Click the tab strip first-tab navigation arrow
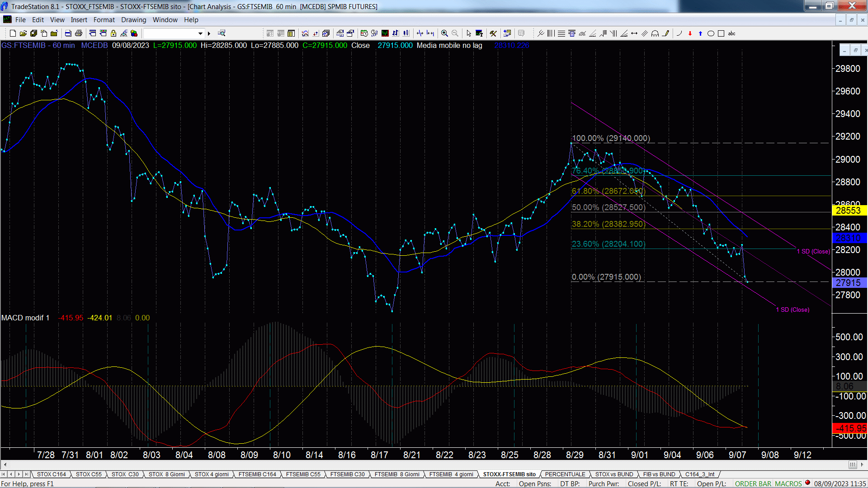Screen dimensions: 868x488 tap(4, 474)
